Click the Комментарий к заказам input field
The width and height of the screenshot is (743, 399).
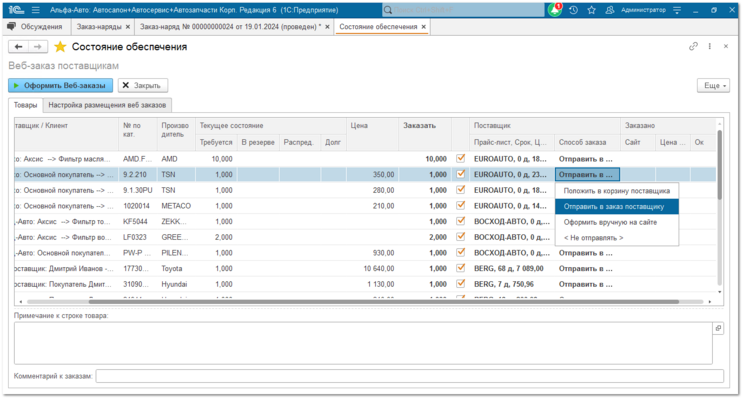click(x=409, y=376)
